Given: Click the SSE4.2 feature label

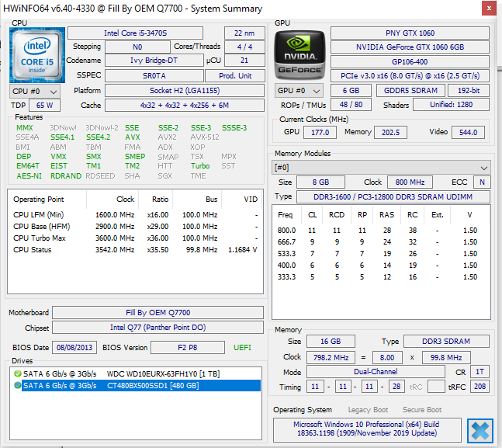Looking at the screenshot, I should click(98, 137).
